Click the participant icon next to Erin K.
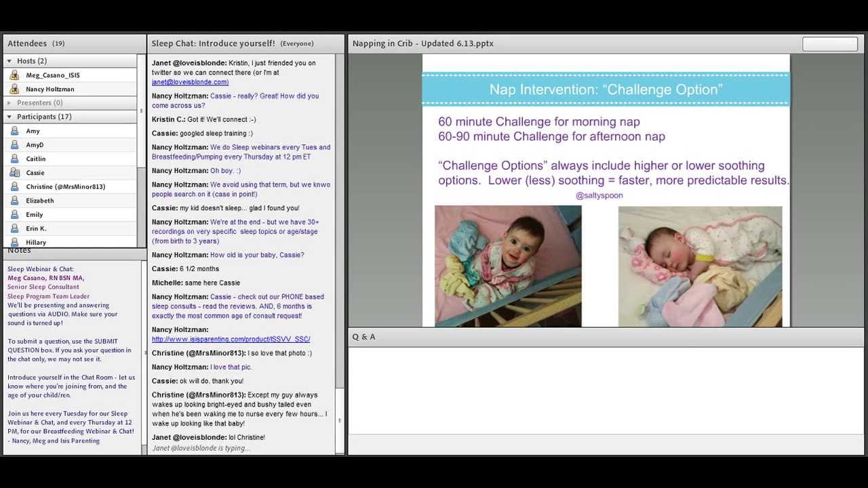 coord(14,228)
